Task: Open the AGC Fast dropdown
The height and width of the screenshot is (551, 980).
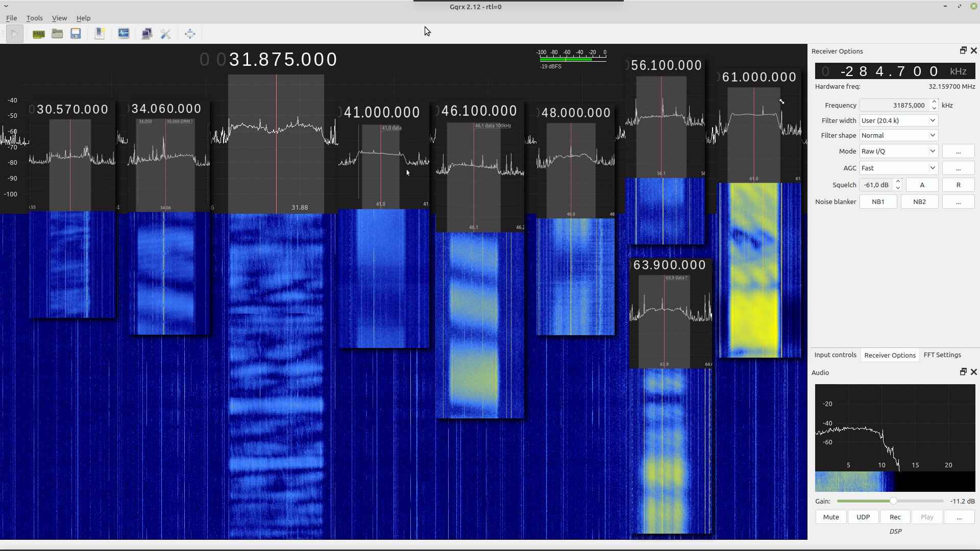Action: click(898, 168)
